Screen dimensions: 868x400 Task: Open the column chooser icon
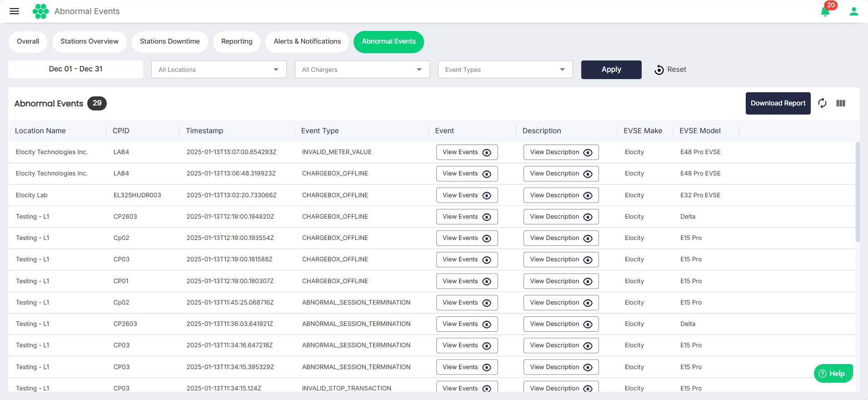pos(841,103)
